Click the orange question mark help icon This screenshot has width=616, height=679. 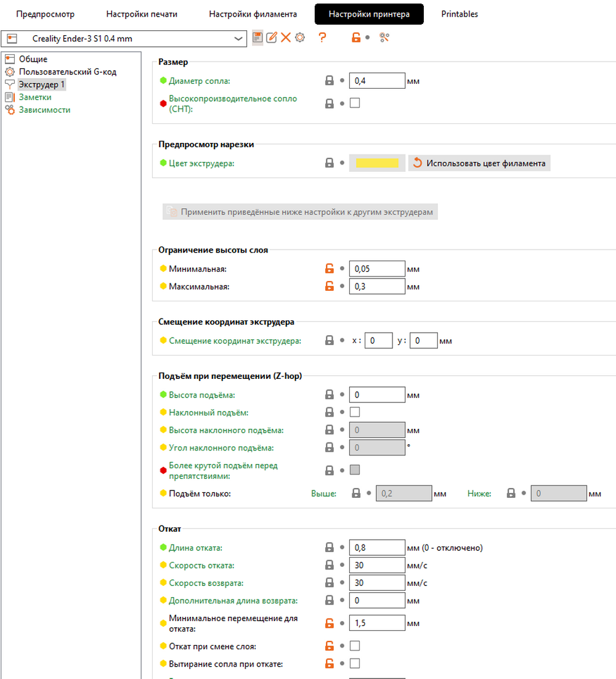click(x=322, y=38)
